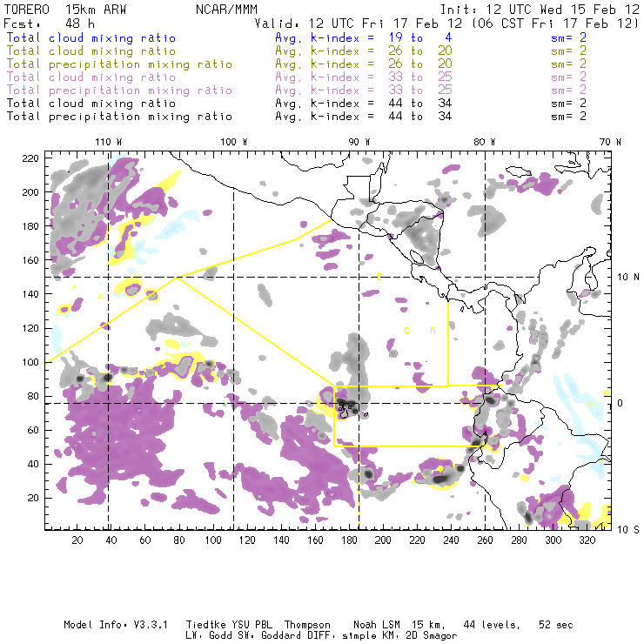Click the 'Tiedtke' scheme name in the footer
The width and height of the screenshot is (644, 644).
pos(206,625)
